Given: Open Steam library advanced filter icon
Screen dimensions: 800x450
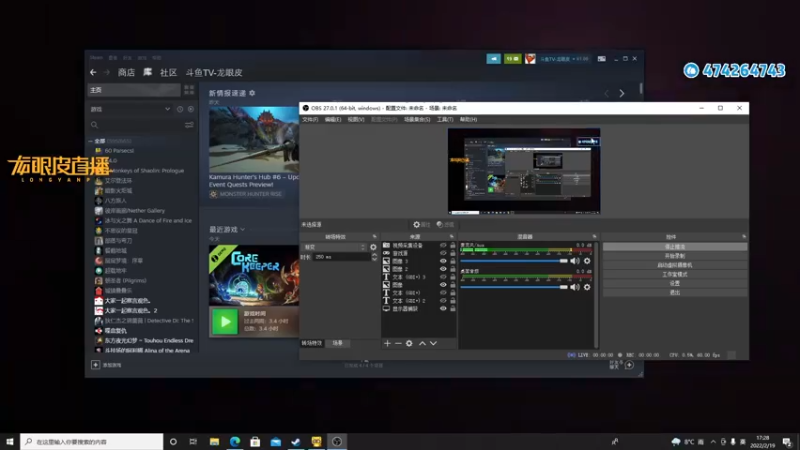Looking at the screenshot, I should 189,125.
